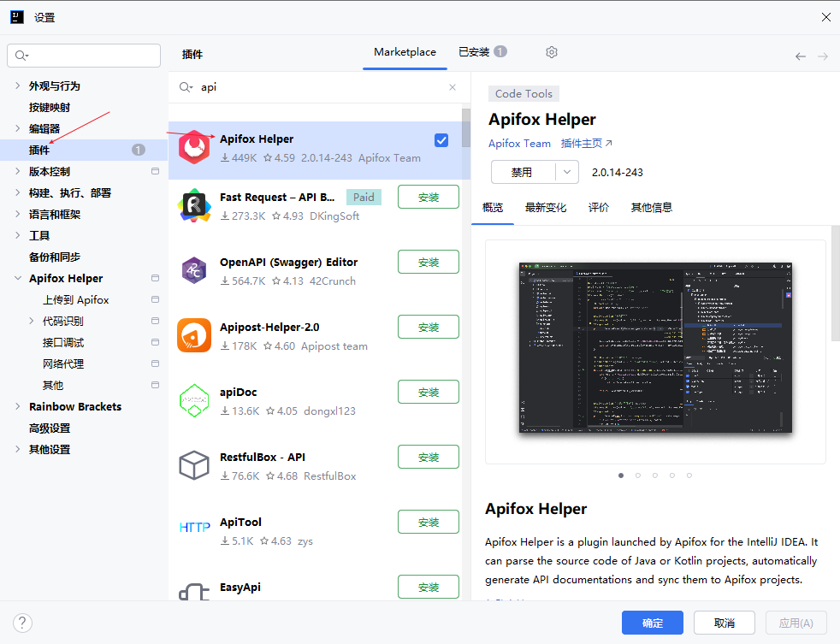The height and width of the screenshot is (644, 840).
Task: Expand the 构建、执行、部署 node
Action: click(x=18, y=193)
